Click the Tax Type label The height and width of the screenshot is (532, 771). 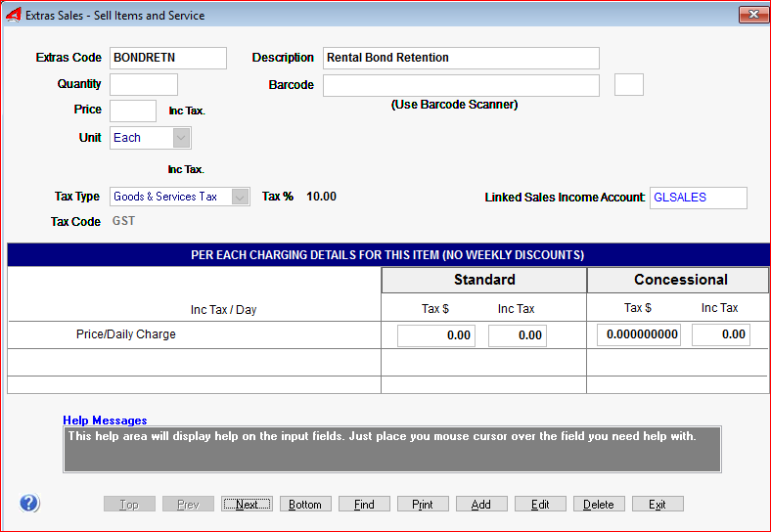pos(77,197)
